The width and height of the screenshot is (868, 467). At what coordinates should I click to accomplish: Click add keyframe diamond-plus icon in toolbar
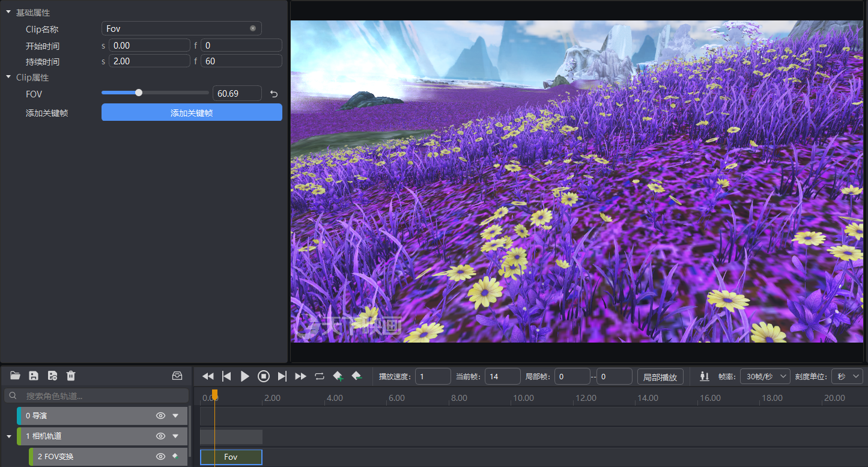338,376
